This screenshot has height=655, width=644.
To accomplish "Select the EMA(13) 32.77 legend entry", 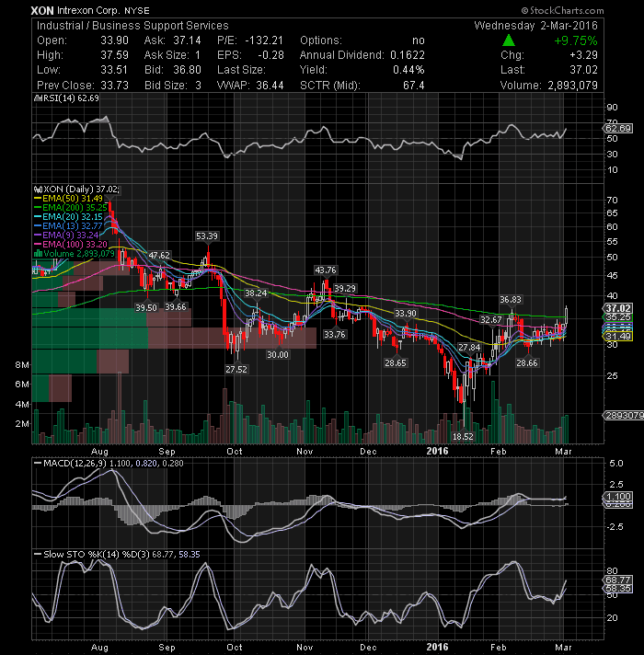I will pyautogui.click(x=73, y=226).
